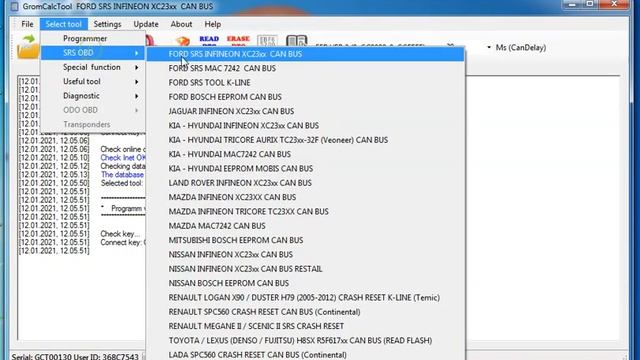Click the gray chip icon right of ERASE DTC
640x360 pixels.
pyautogui.click(x=267, y=41)
